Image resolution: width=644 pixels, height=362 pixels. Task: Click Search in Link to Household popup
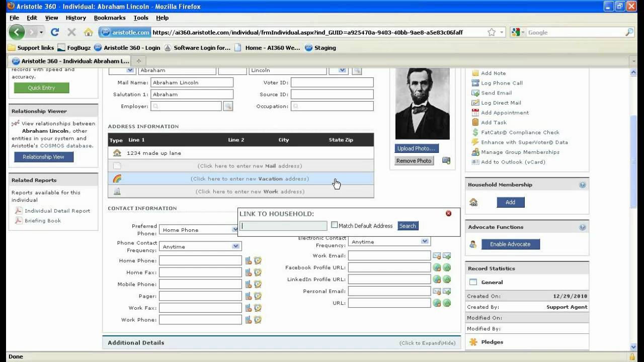pos(408,226)
